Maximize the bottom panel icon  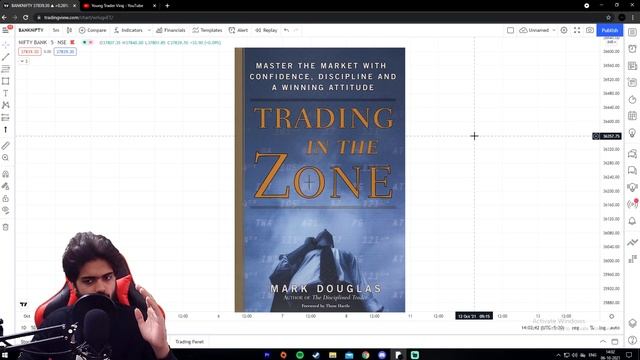tap(615, 342)
